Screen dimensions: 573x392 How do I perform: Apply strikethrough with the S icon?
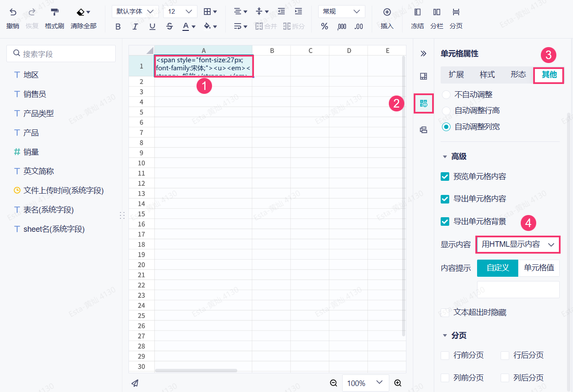tap(170, 27)
